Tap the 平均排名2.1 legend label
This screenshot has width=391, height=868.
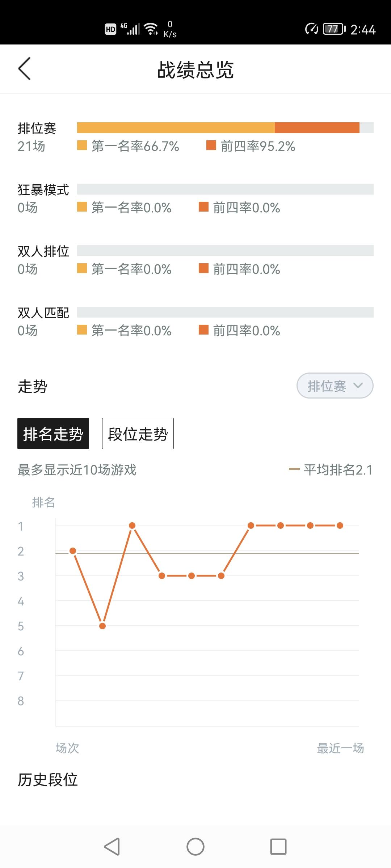338,469
